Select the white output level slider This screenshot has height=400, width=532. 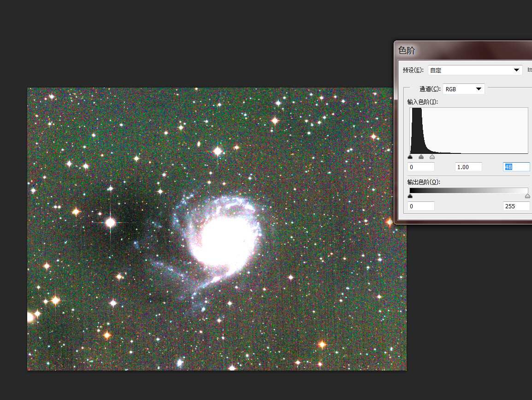(x=527, y=196)
